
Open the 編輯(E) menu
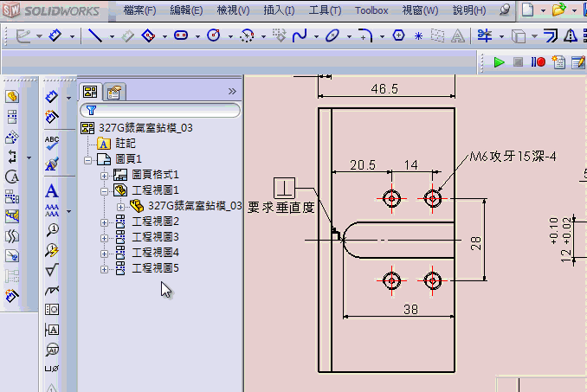186,10
